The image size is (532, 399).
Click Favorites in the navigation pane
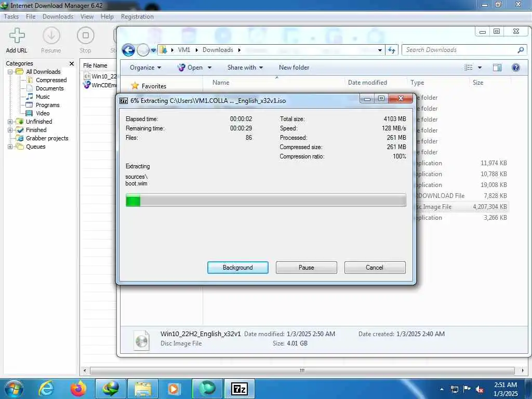tap(154, 86)
